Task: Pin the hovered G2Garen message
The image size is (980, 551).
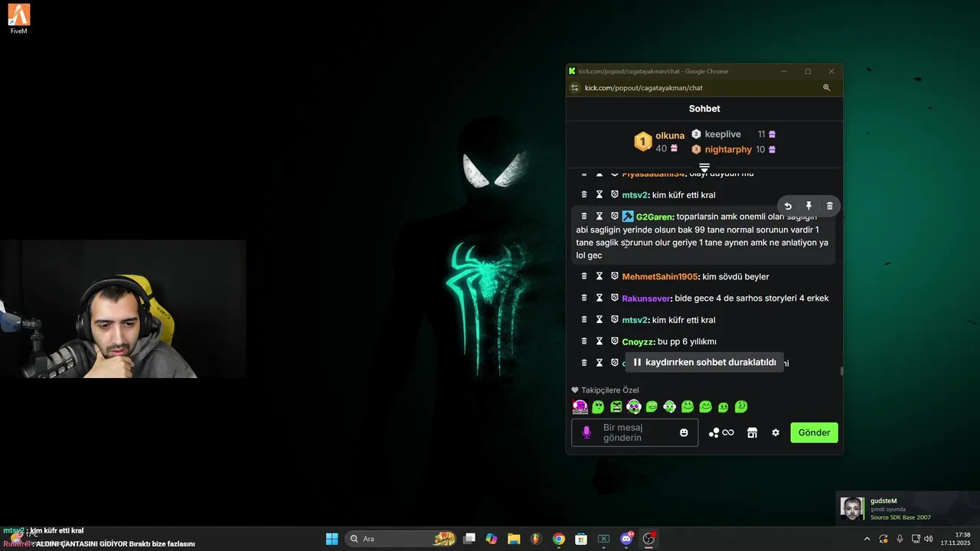Action: (808, 206)
